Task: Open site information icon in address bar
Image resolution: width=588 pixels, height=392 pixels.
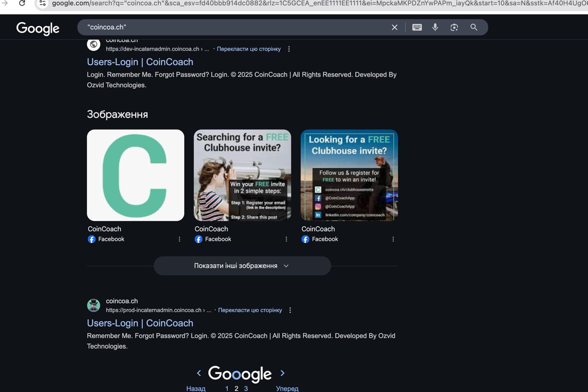Action: pyautogui.click(x=42, y=4)
